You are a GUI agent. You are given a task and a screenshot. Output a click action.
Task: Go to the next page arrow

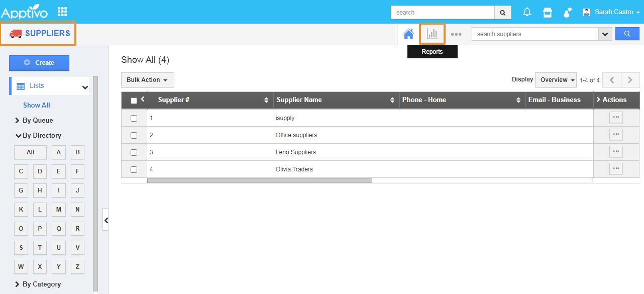[630, 80]
